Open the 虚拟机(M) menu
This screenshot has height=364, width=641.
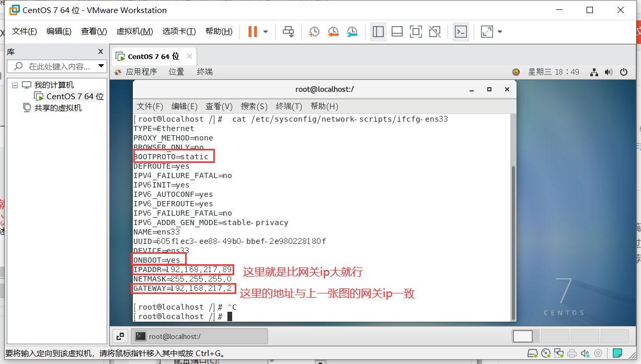134,31
